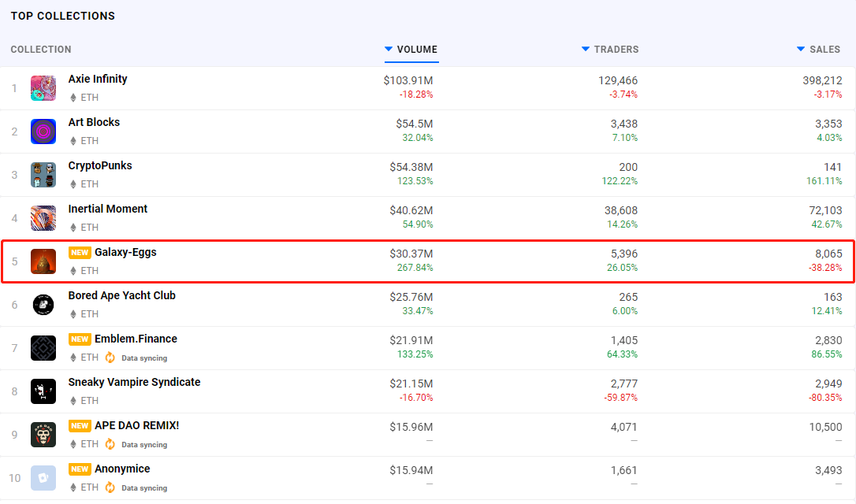Open the Art Blocks collection link
Image resolution: width=856 pixels, height=504 pixels.
pyautogui.click(x=94, y=122)
